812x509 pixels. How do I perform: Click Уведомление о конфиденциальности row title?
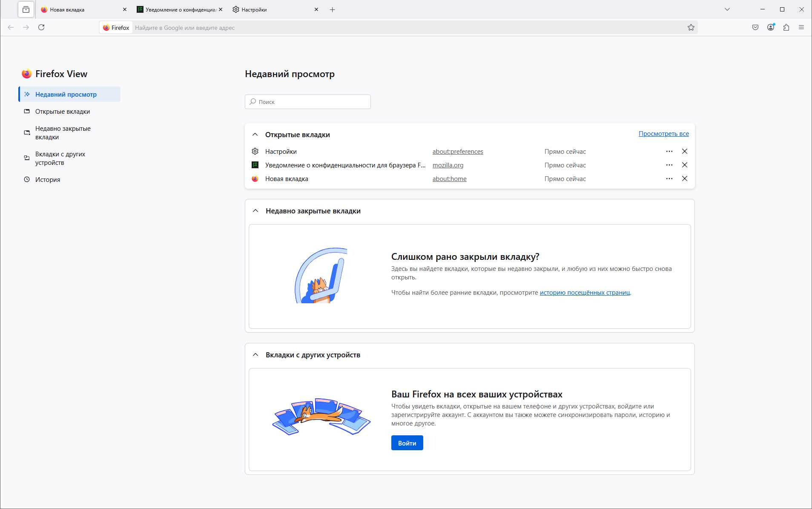pyautogui.click(x=345, y=165)
